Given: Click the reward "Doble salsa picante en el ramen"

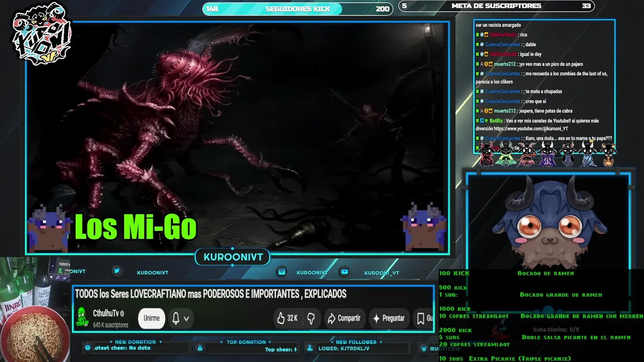Looking at the screenshot, I should 576,337.
